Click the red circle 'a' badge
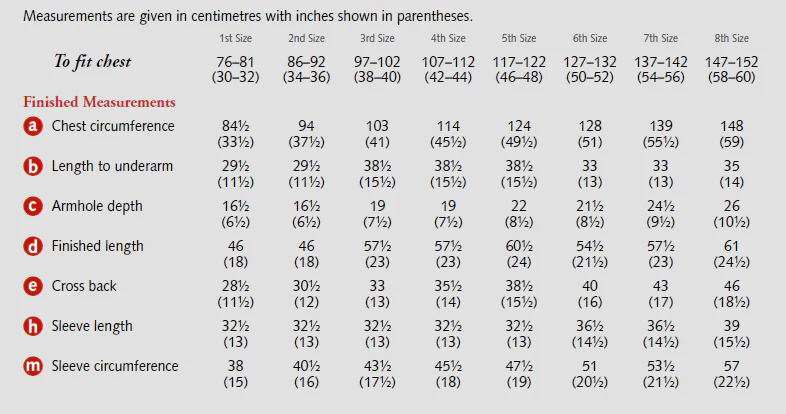 (34, 126)
